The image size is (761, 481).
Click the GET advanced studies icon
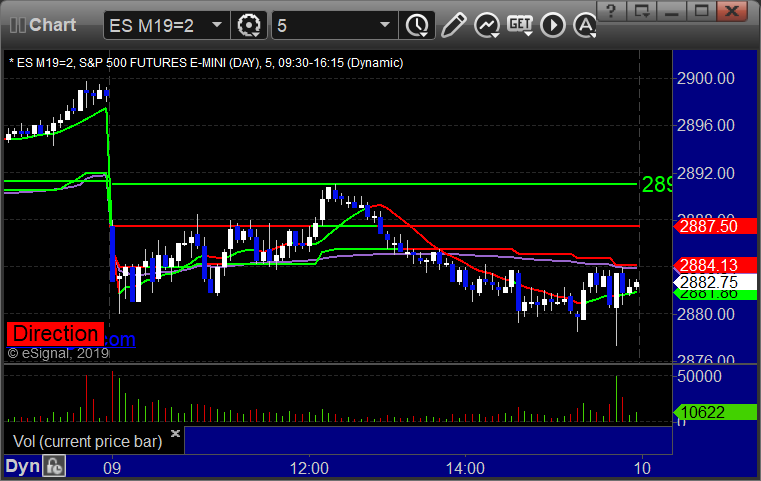coord(521,25)
